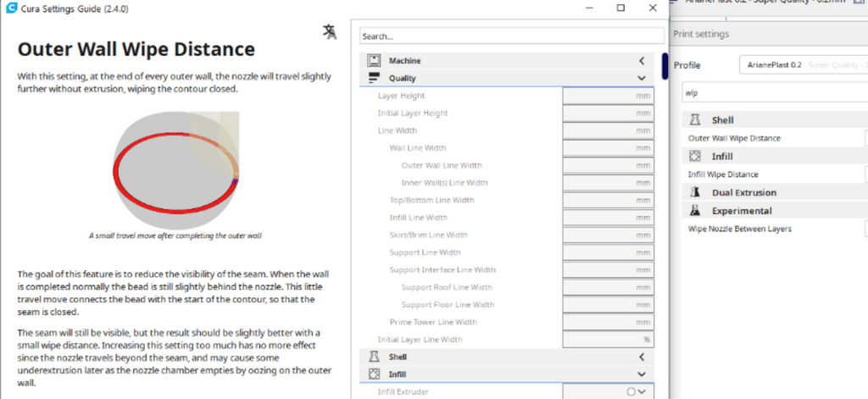Image resolution: width=868 pixels, height=399 pixels.
Task: Click the Quality category icon
Action: click(x=374, y=78)
